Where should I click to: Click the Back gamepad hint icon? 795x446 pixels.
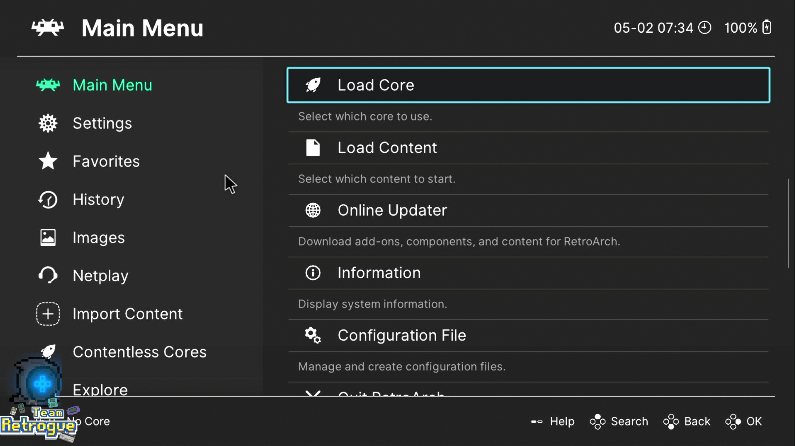tap(671, 421)
